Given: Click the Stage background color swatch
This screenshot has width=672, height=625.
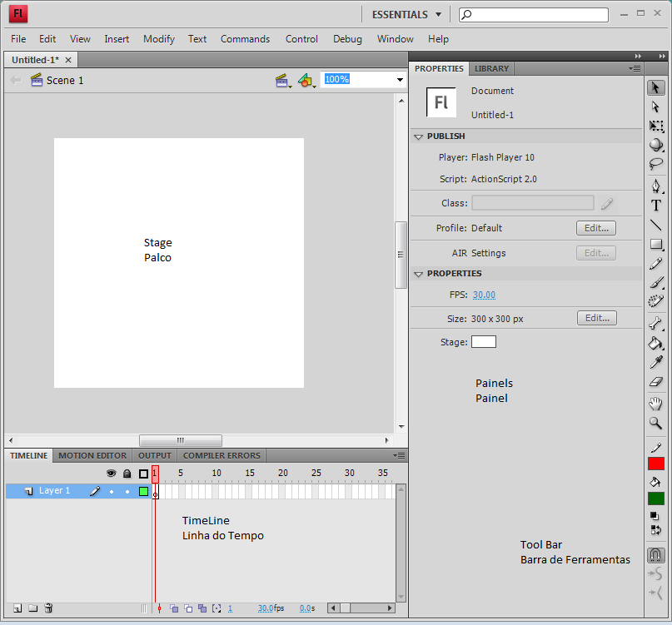Looking at the screenshot, I should coord(483,342).
